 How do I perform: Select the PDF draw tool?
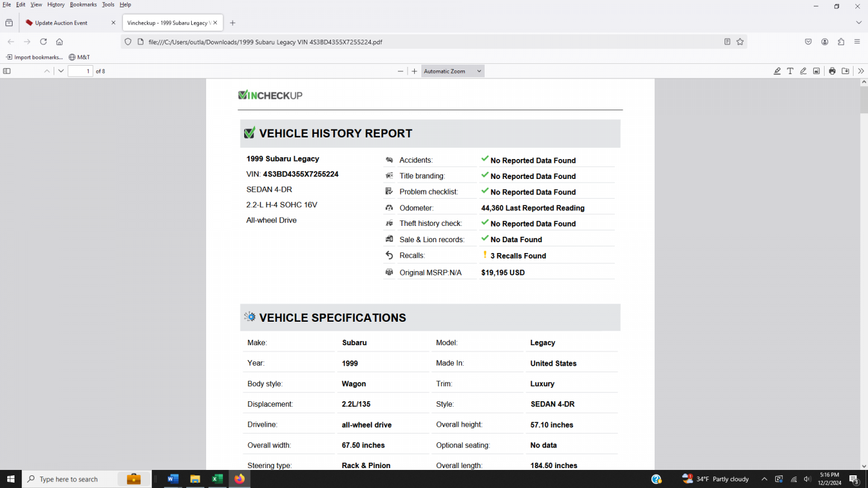point(804,71)
